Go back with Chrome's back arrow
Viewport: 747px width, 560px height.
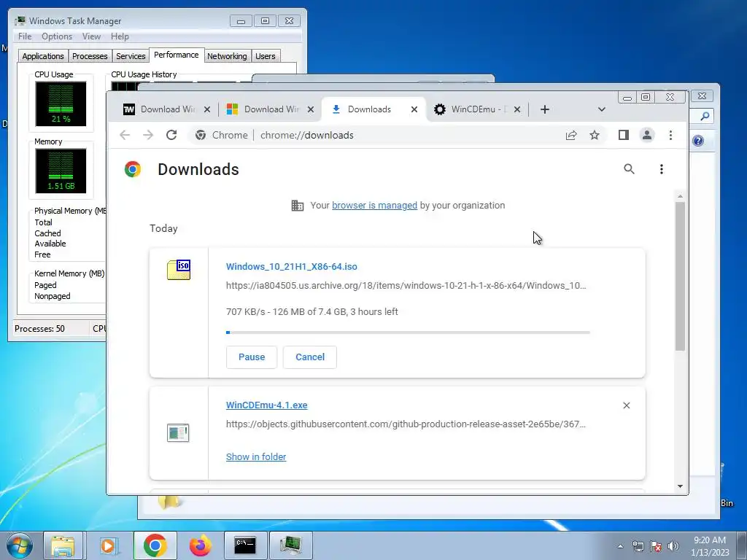pyautogui.click(x=125, y=135)
